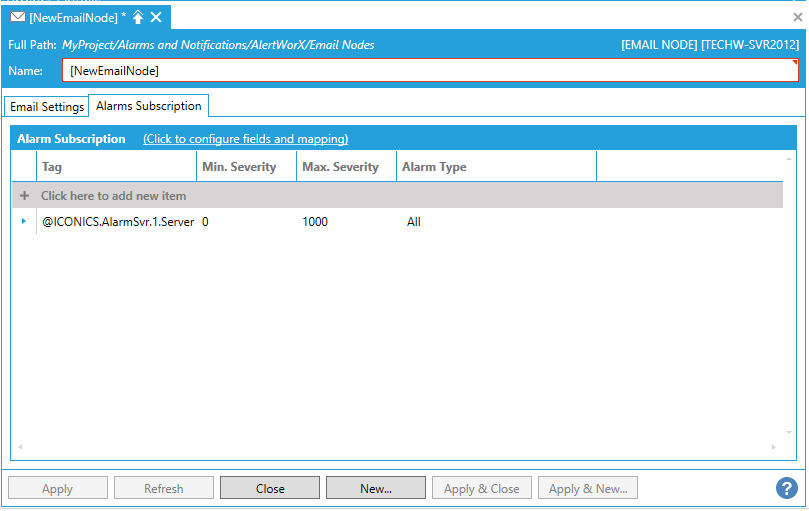Open help via the blue question mark
Image resolution: width=809 pixels, height=511 pixels.
click(x=786, y=488)
